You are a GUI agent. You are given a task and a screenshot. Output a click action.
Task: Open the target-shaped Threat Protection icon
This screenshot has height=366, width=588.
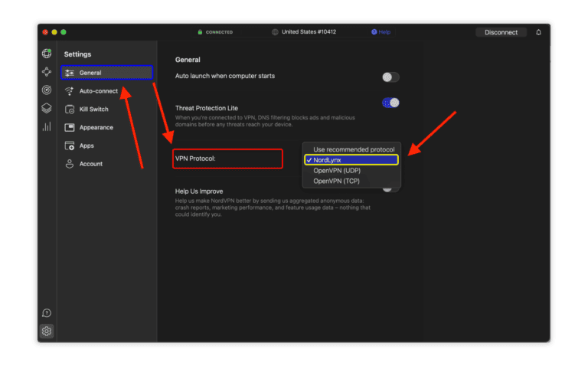tap(47, 90)
